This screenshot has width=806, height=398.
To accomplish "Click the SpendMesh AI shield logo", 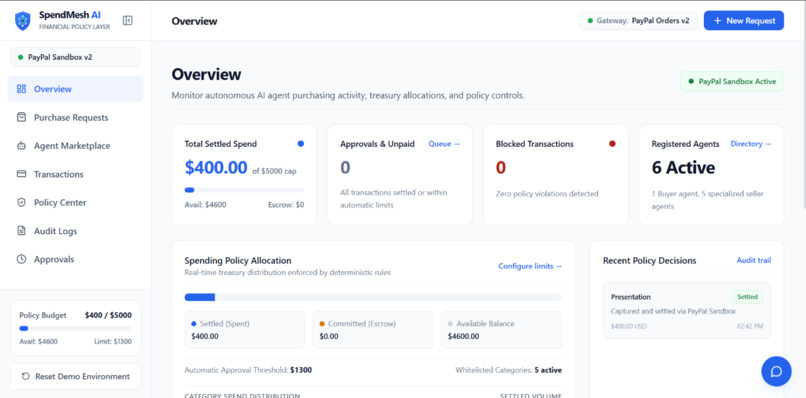I will coord(23,21).
